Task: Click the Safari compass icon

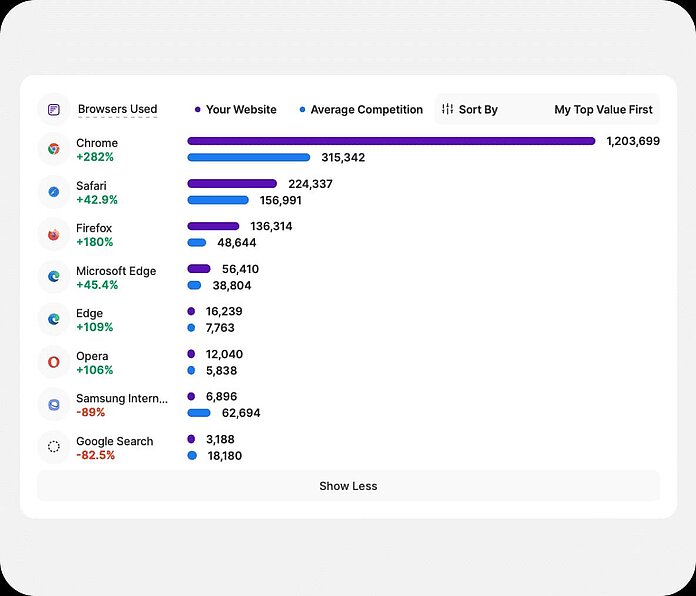Action: click(54, 191)
